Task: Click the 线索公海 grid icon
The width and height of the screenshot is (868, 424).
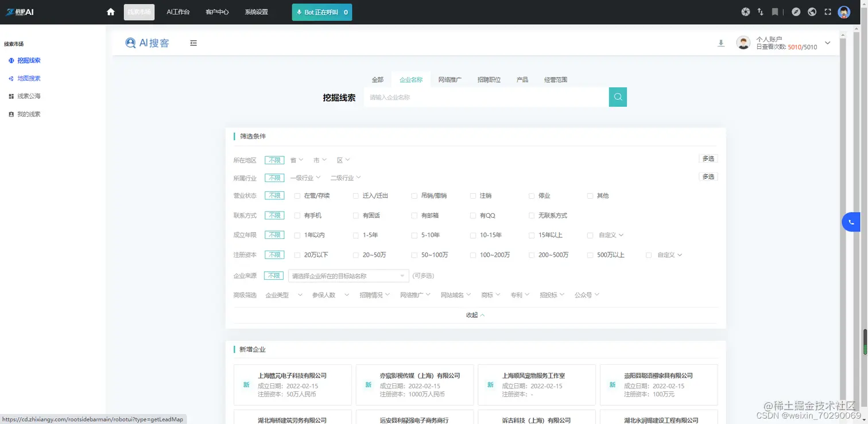Action: [x=11, y=97]
